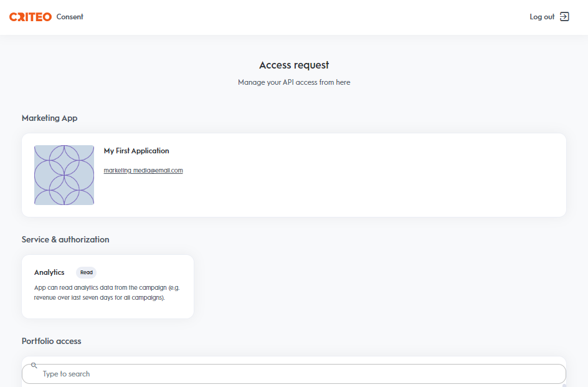This screenshot has width=588, height=387.
Task: Click the Consent label beside the logo
Action: (70, 17)
